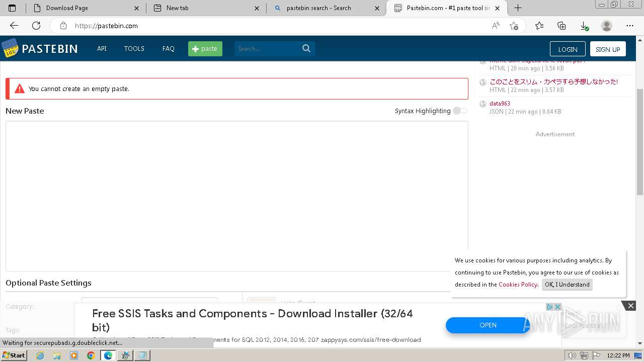
Task: Open the browser profile icon
Action: click(607, 26)
